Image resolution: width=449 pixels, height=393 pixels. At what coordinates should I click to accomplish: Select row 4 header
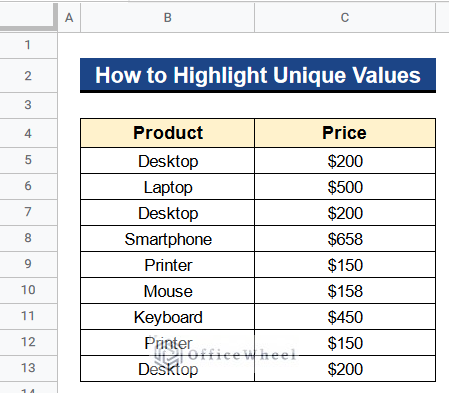point(28,133)
